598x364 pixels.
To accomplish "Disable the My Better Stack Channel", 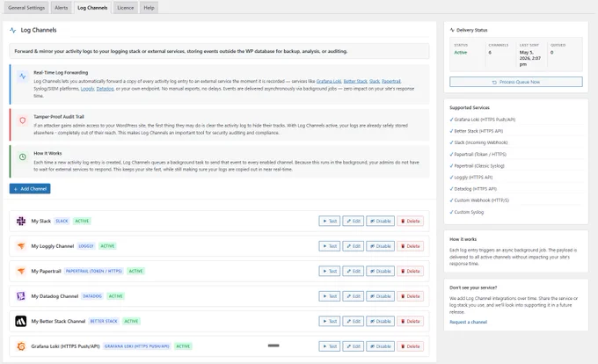I will point(380,321).
